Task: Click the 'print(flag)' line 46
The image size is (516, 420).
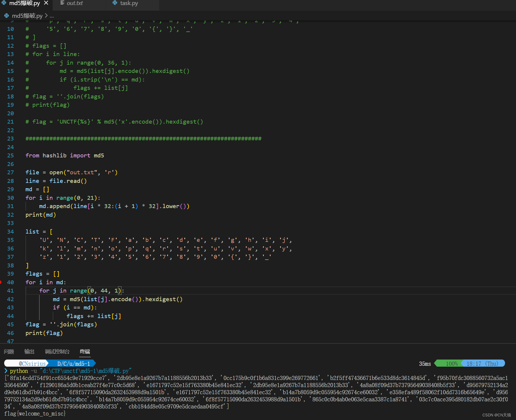Action: [44, 333]
